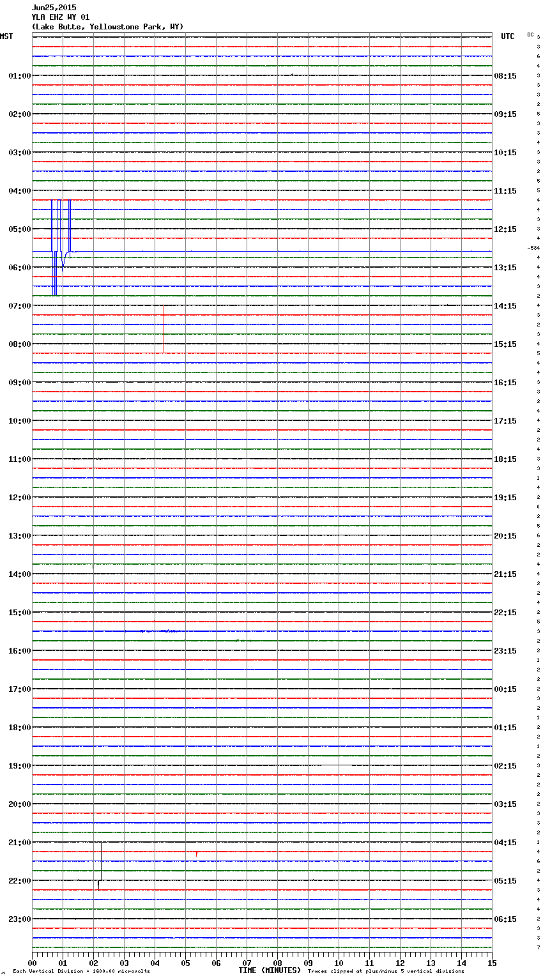Click the 03 minute tick label

pos(124,962)
